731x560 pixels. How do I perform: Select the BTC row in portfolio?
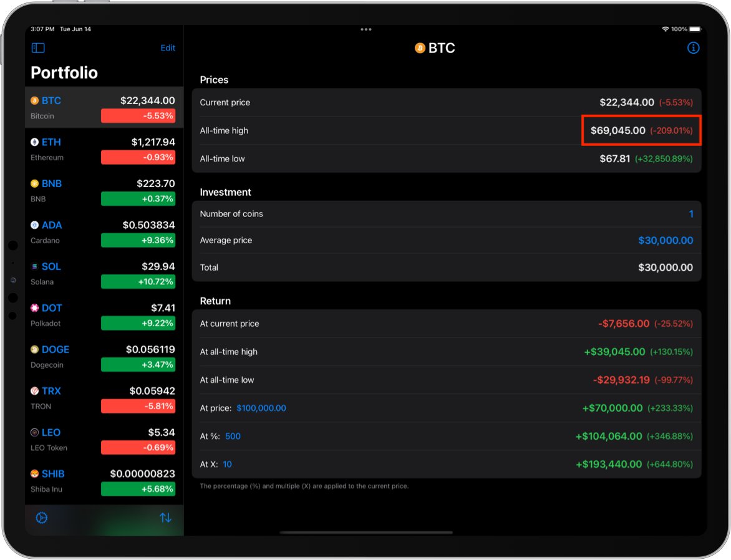(x=104, y=108)
